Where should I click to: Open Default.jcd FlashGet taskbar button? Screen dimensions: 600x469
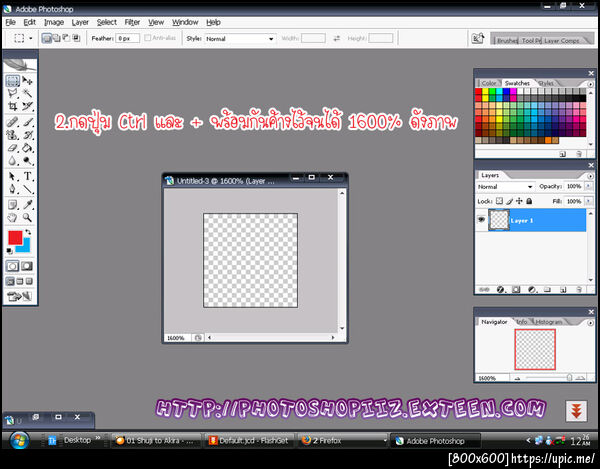(249, 441)
